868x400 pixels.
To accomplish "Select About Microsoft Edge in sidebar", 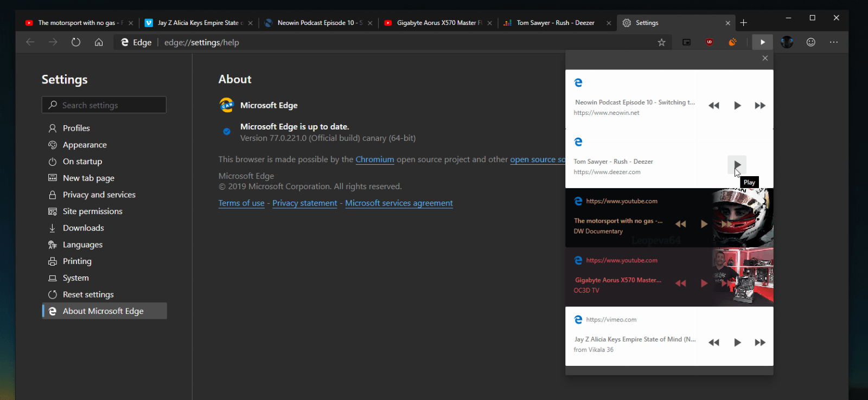I will click(x=104, y=311).
